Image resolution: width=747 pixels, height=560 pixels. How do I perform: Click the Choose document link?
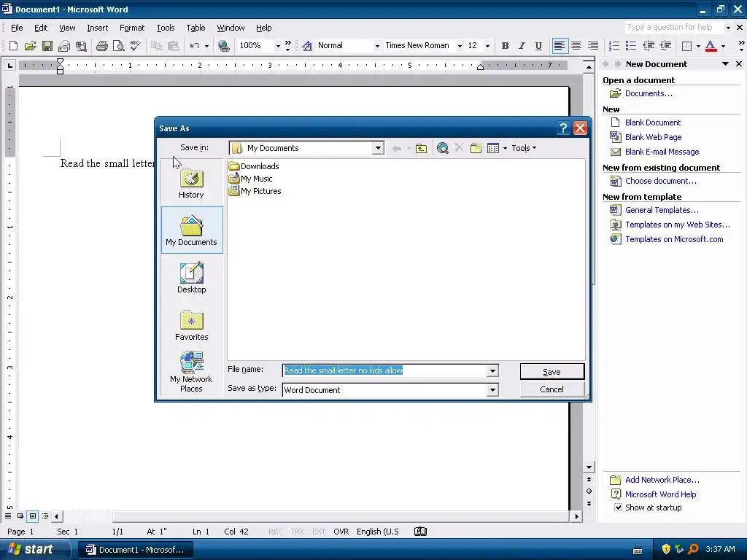coord(661,181)
